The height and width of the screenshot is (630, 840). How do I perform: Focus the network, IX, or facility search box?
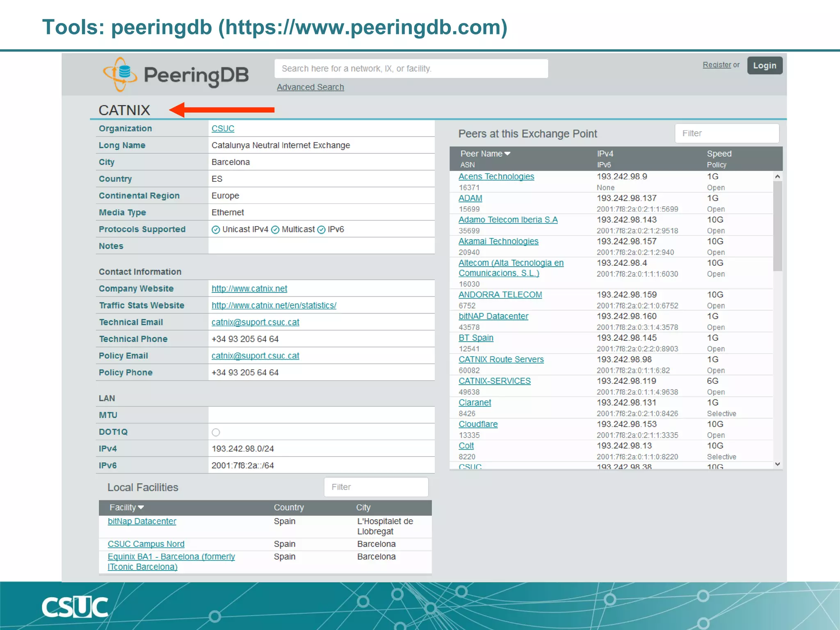coord(411,68)
